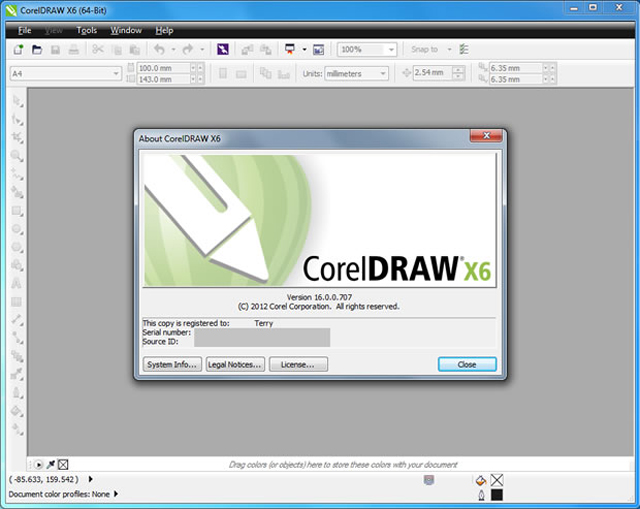Select the Parallel Dimension tool
The height and width of the screenshot is (509, 640).
click(x=17, y=320)
